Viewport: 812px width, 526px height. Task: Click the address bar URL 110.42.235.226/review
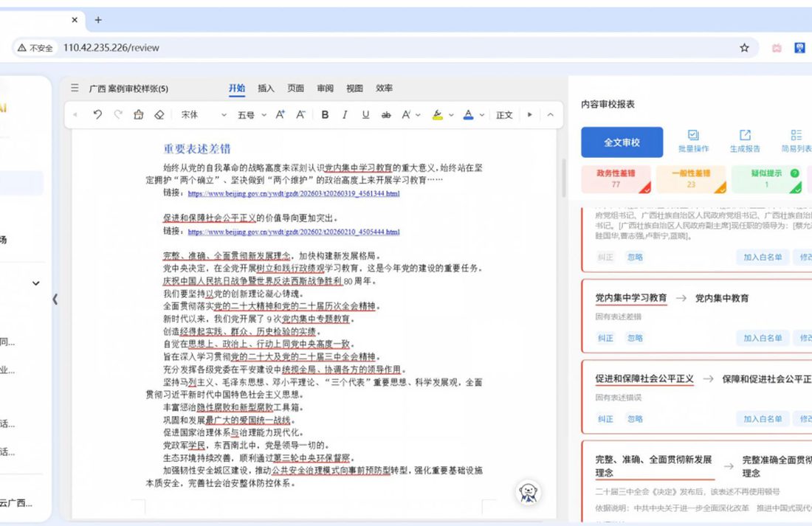coord(111,48)
